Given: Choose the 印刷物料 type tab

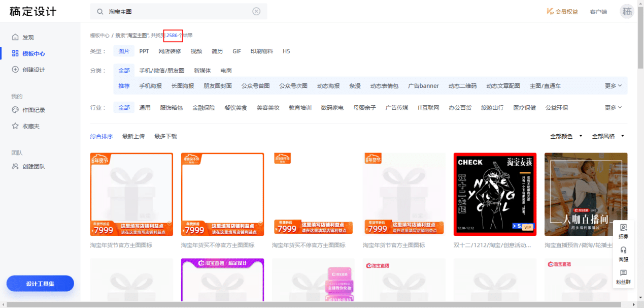Looking at the screenshot, I should click(x=261, y=51).
